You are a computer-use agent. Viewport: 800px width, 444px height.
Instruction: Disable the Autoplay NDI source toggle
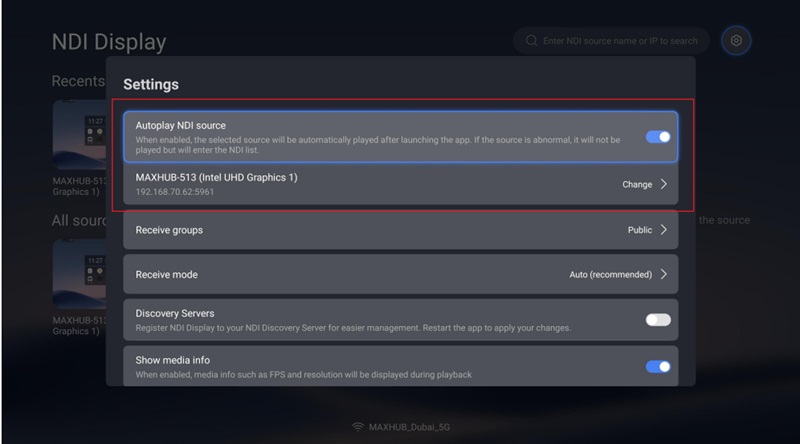coord(657,137)
